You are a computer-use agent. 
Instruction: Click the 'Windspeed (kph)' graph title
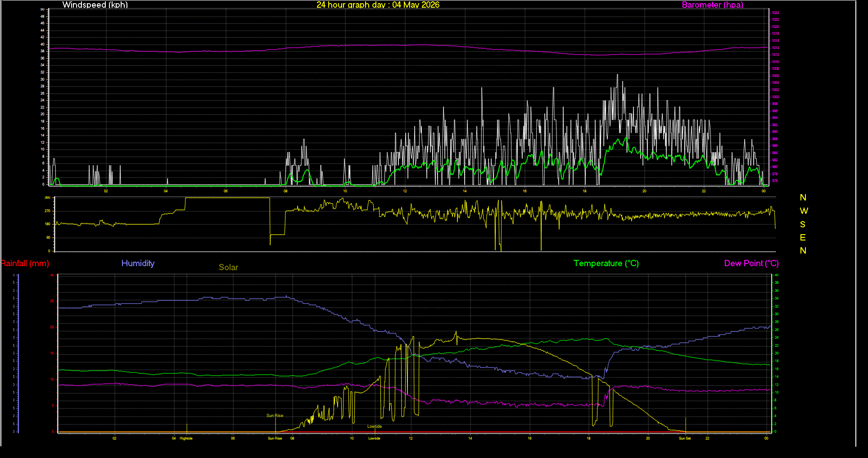pos(95,5)
